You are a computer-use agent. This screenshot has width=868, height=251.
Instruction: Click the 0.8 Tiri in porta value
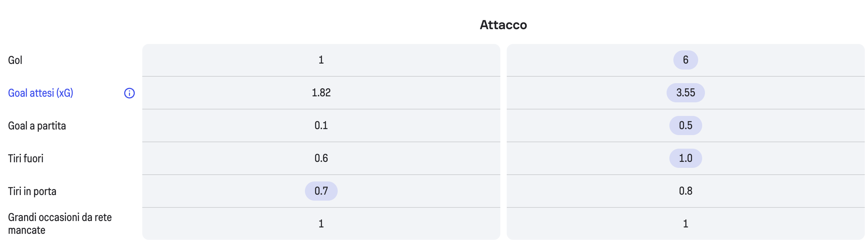[x=685, y=191]
